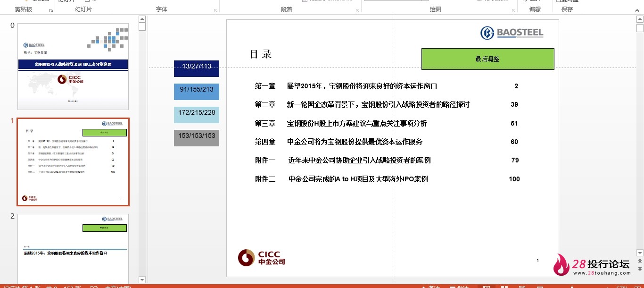644x288 pixels.
Task: Select the CICC 中金公司 logo on slide
Action: [x=262, y=257]
